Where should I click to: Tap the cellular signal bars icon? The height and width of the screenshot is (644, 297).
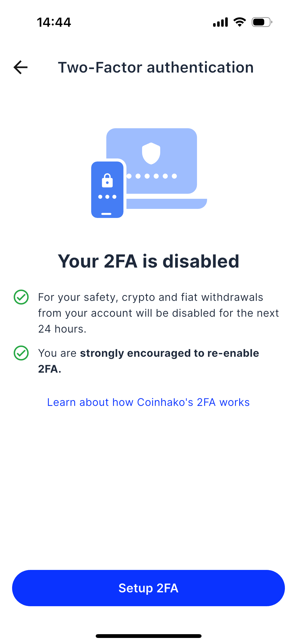point(220,22)
